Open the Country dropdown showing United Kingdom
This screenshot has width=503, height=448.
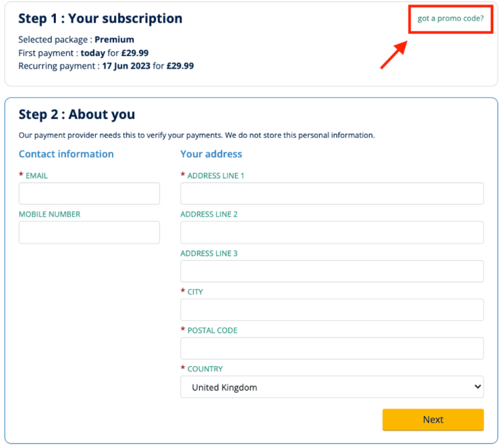click(332, 387)
